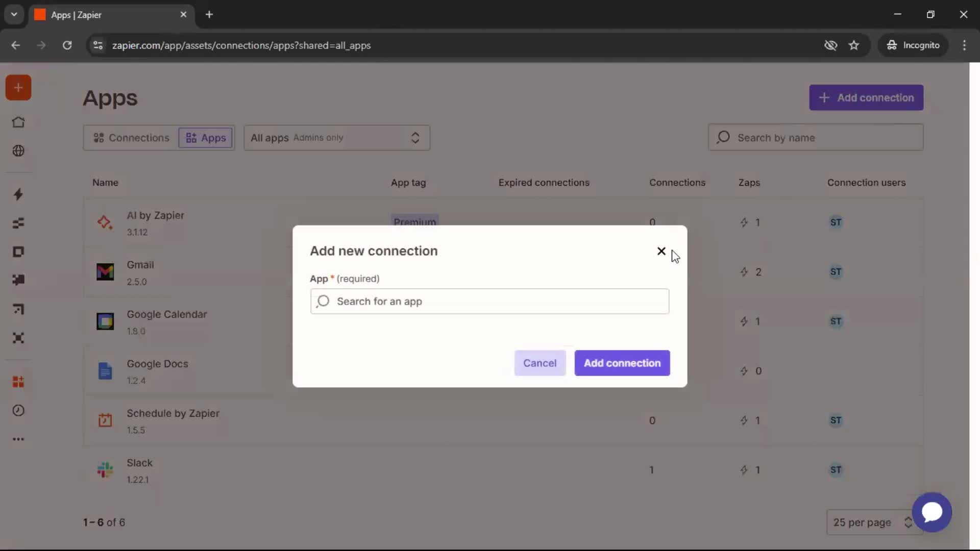This screenshot has height=551, width=980.
Task: Click the AI by Zapier app icon
Action: click(x=105, y=222)
